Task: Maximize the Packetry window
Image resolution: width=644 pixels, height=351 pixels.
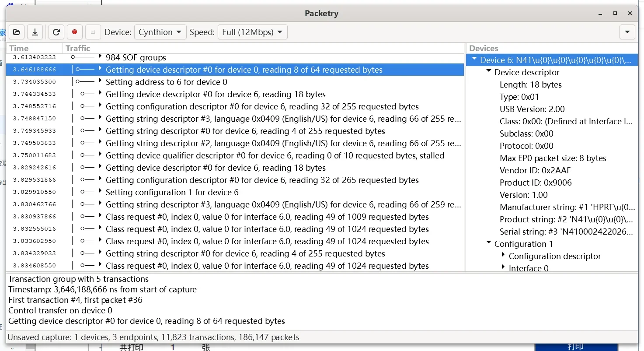Action: tap(615, 14)
